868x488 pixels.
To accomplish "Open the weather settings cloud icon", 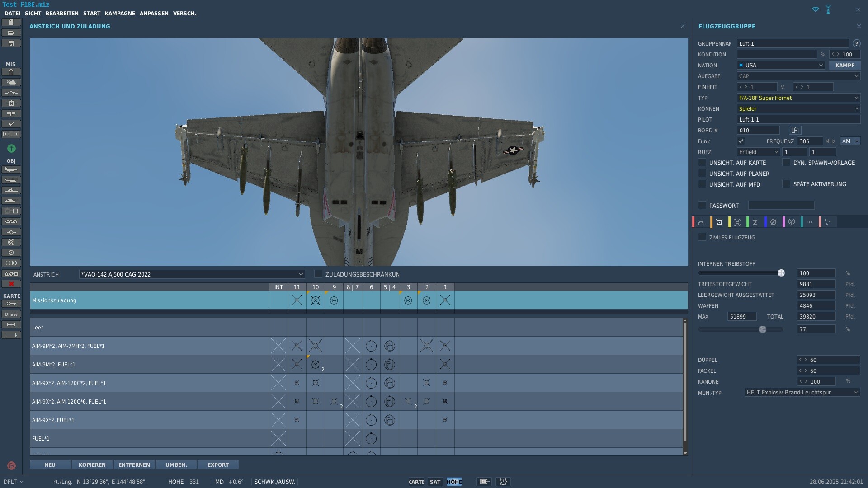I will coord(11,82).
